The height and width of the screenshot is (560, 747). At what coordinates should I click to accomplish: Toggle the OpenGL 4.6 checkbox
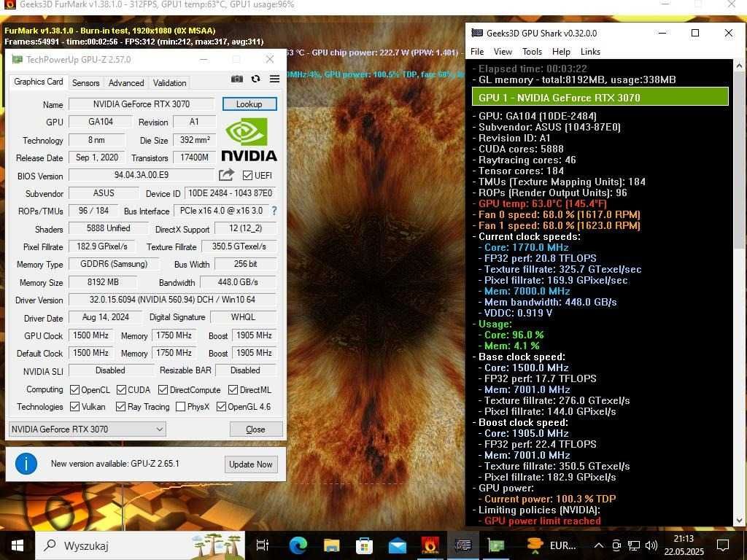(221, 407)
